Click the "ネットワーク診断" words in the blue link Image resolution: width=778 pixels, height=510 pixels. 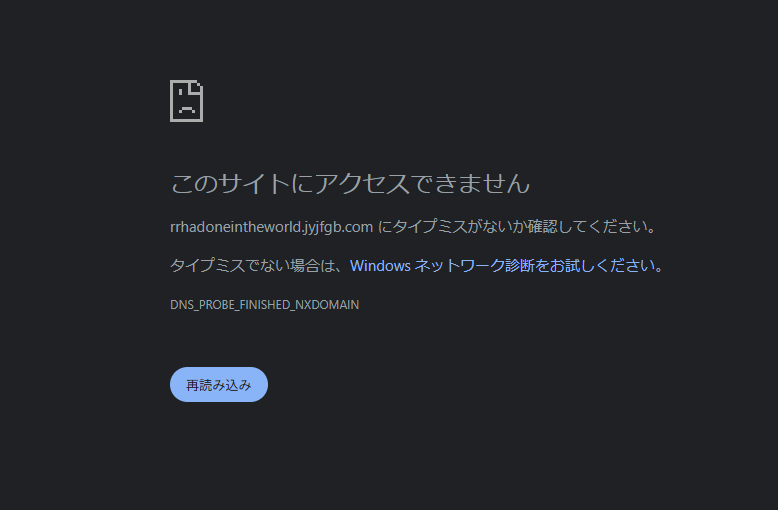pos(473,265)
